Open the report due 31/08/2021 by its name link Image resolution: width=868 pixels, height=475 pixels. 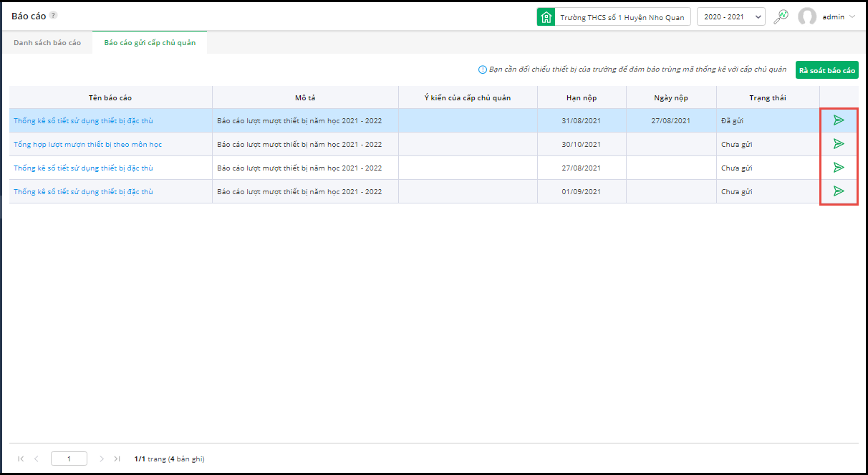[x=83, y=120]
